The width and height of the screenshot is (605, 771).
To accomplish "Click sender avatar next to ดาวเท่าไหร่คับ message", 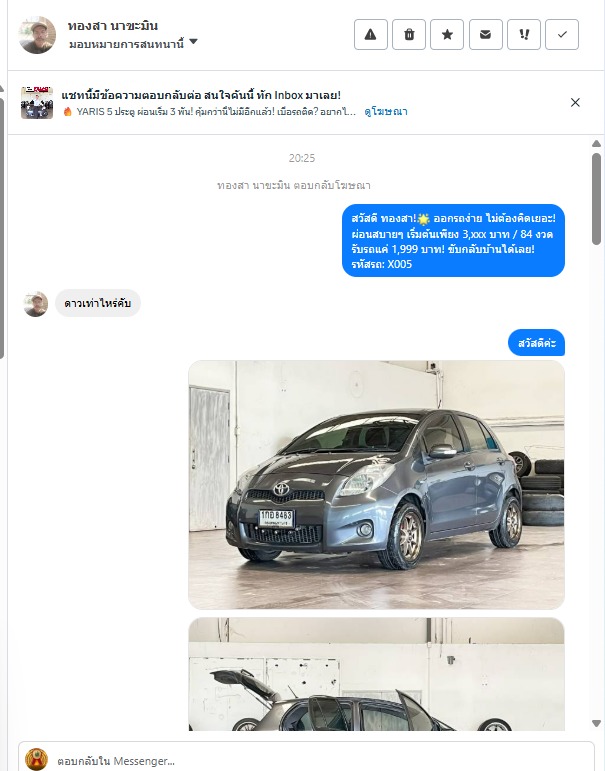I will coord(36,304).
